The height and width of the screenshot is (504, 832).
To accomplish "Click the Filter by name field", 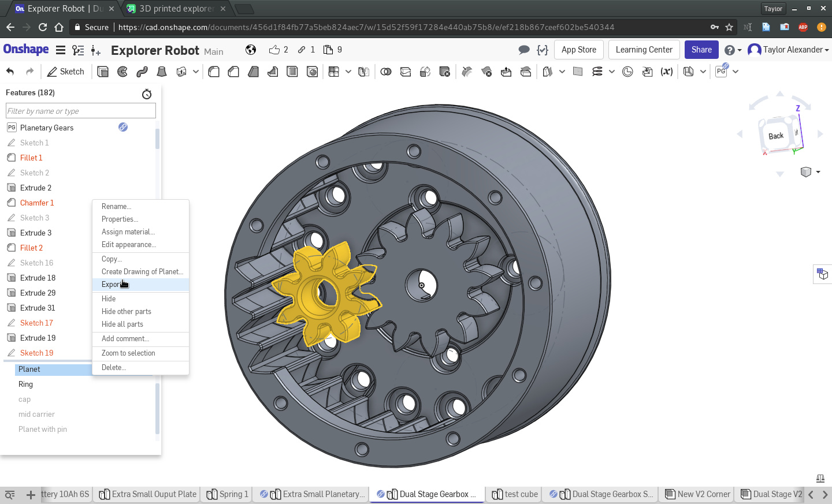I will click(81, 111).
